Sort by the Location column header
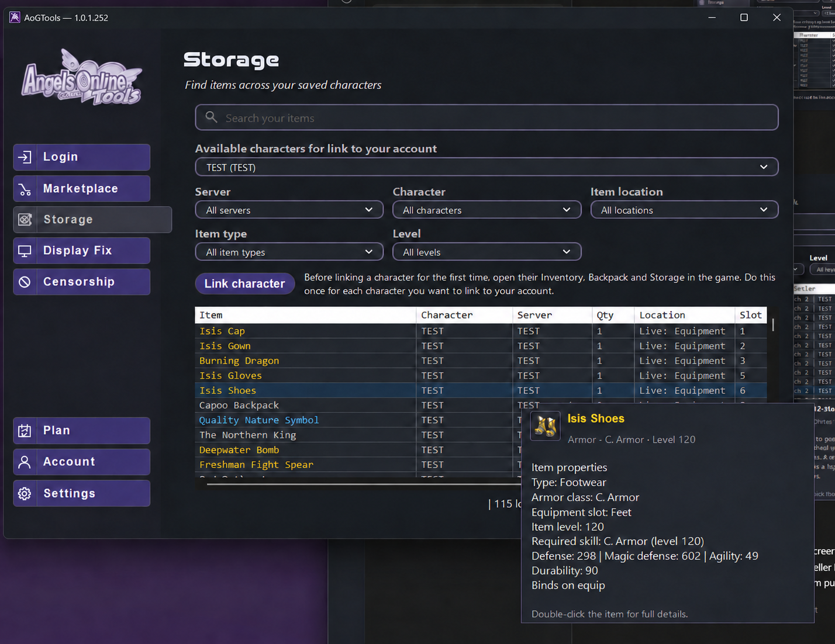 [x=684, y=315]
